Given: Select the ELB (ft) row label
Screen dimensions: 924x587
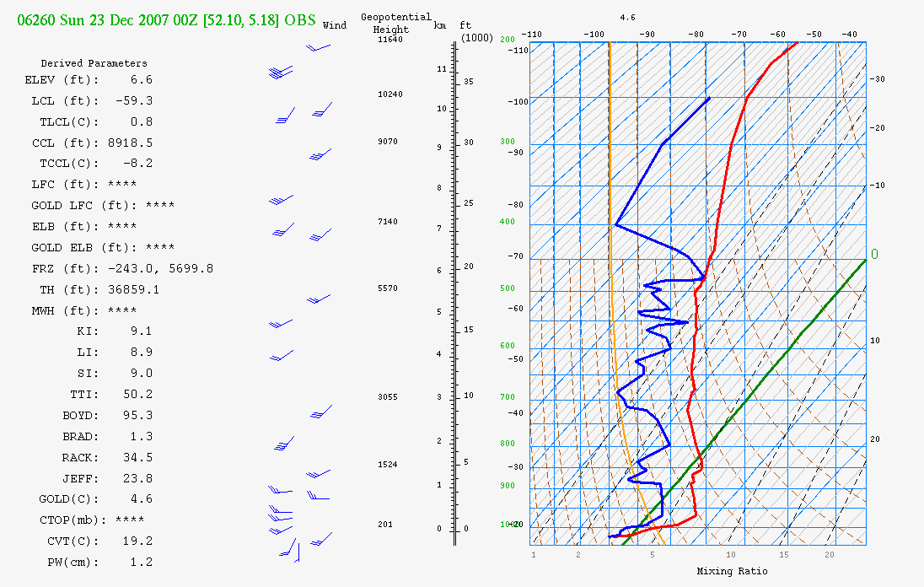Looking at the screenshot, I should pos(66,227).
